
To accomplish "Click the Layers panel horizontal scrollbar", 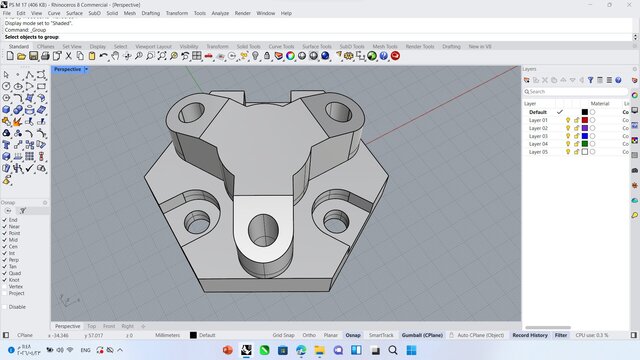I will click(548, 327).
